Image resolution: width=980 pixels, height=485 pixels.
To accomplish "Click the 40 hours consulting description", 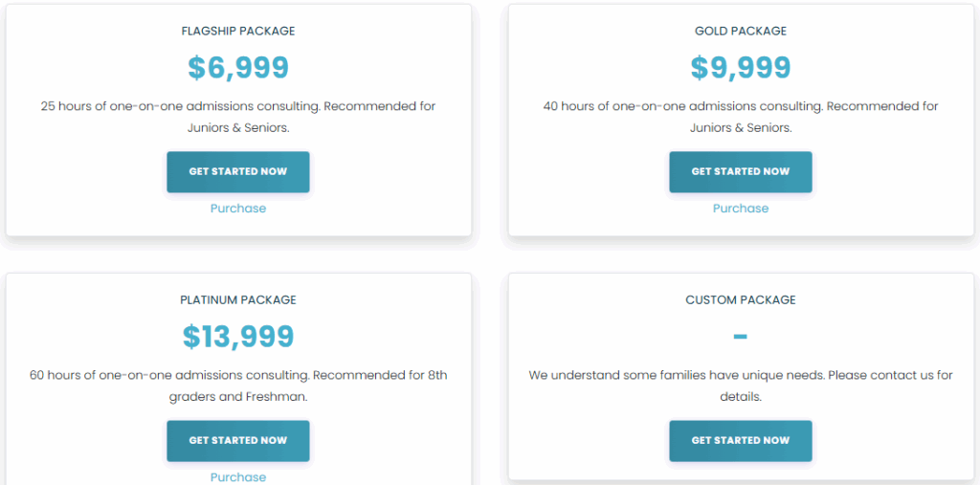I will tap(741, 106).
